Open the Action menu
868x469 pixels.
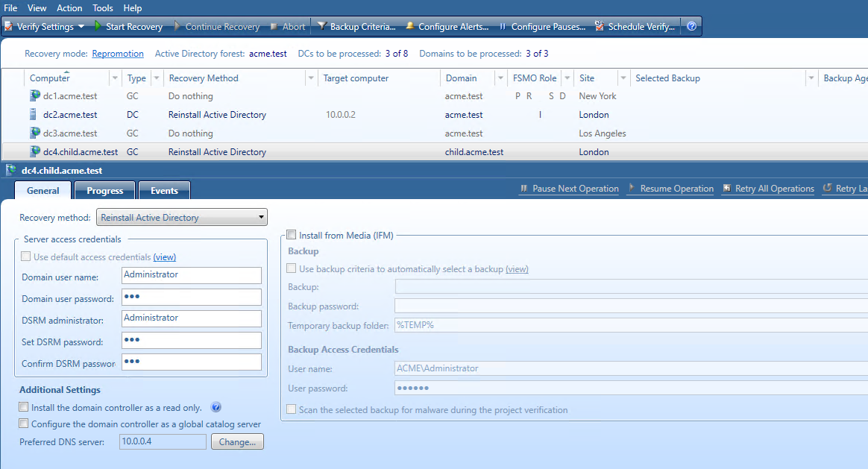(70, 7)
